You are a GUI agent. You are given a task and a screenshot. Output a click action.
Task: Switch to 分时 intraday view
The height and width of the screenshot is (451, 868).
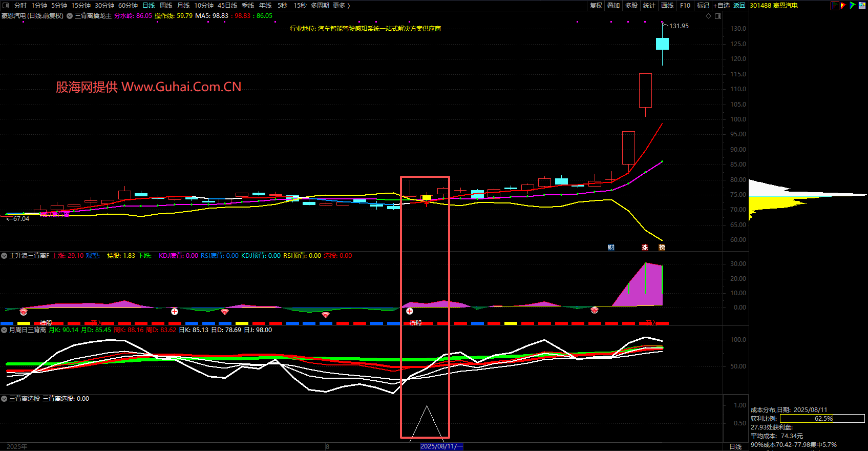point(20,6)
